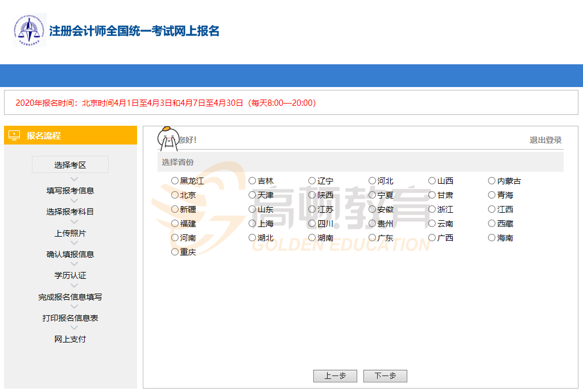
Task: Open the 上传照片 step
Action: point(70,233)
